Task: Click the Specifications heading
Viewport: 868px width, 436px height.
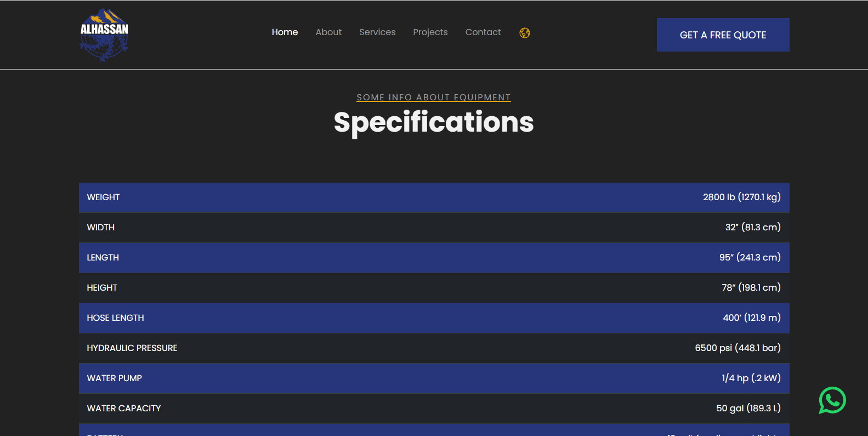Action: (434, 122)
